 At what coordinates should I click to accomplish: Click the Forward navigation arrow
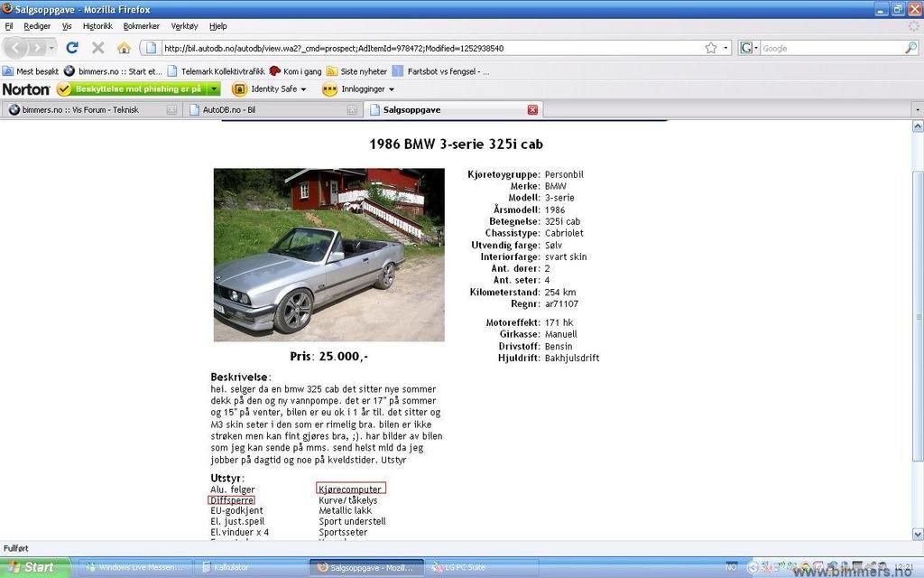(37, 48)
